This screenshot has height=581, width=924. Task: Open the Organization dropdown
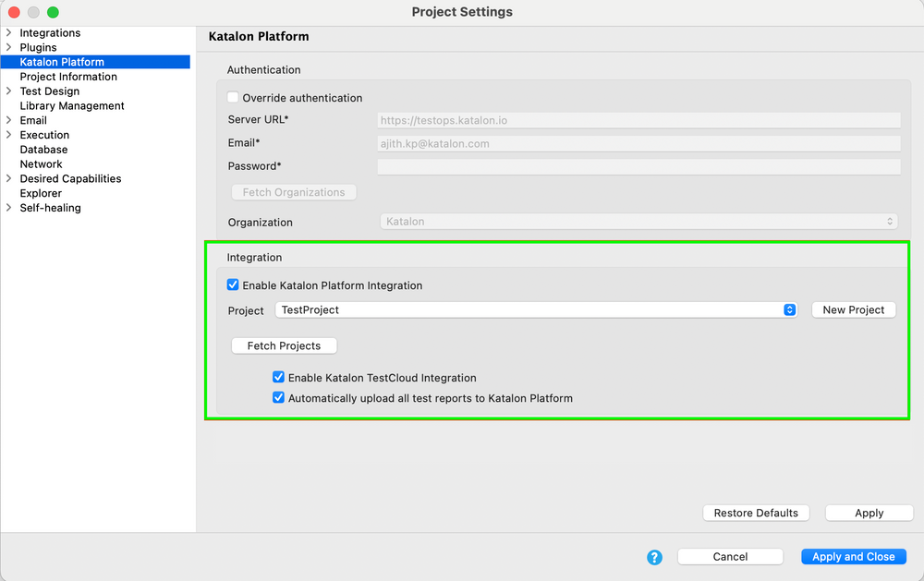(x=889, y=222)
